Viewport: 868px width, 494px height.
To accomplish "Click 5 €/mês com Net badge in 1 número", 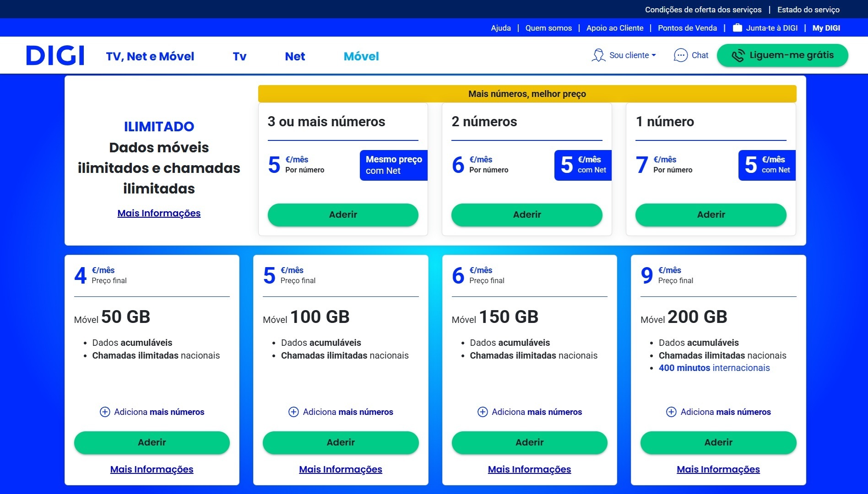I will click(x=767, y=165).
